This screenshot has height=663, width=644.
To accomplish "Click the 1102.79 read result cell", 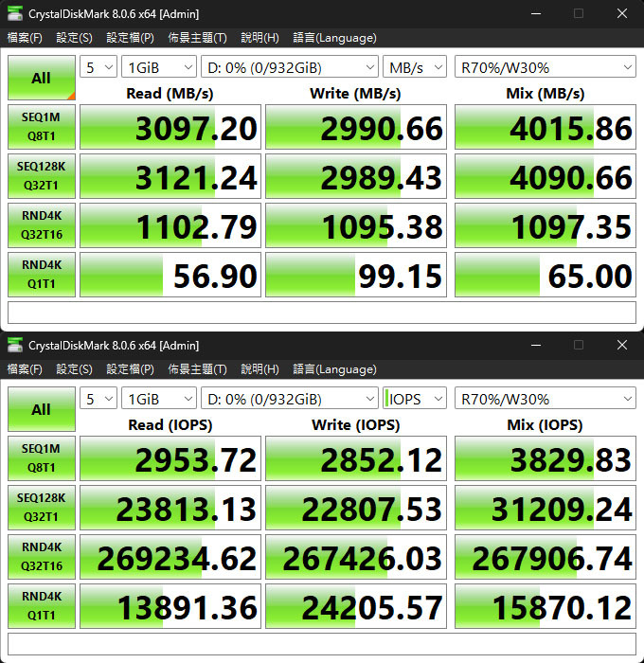I will point(170,225).
